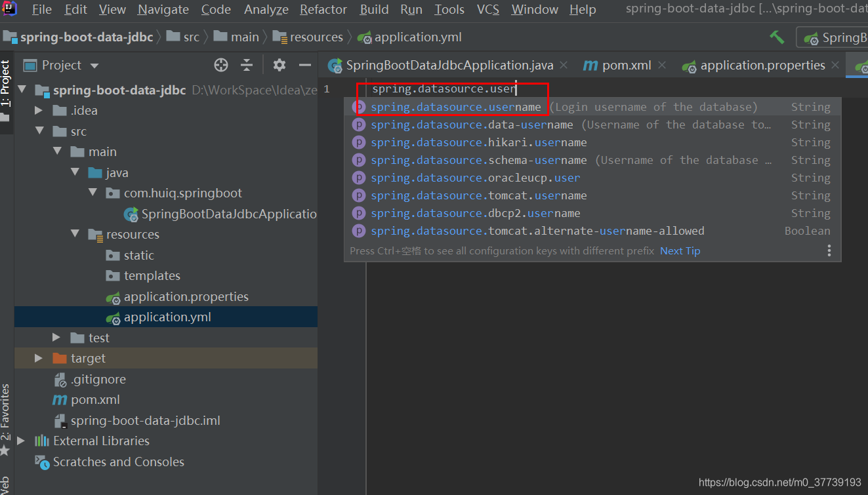Viewport: 868px width, 495px height.
Task: Choose spring.datasource.username suggestion
Action: point(592,107)
